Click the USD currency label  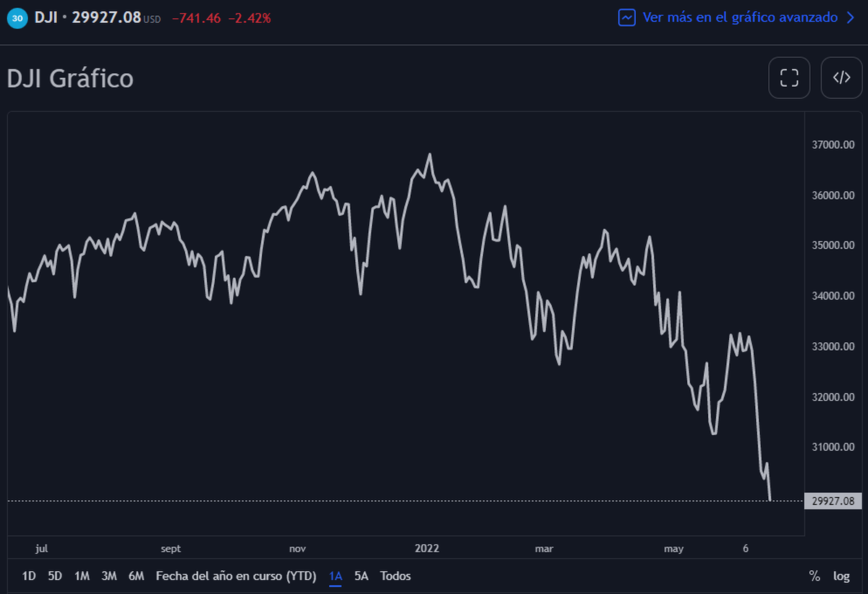pyautogui.click(x=152, y=20)
